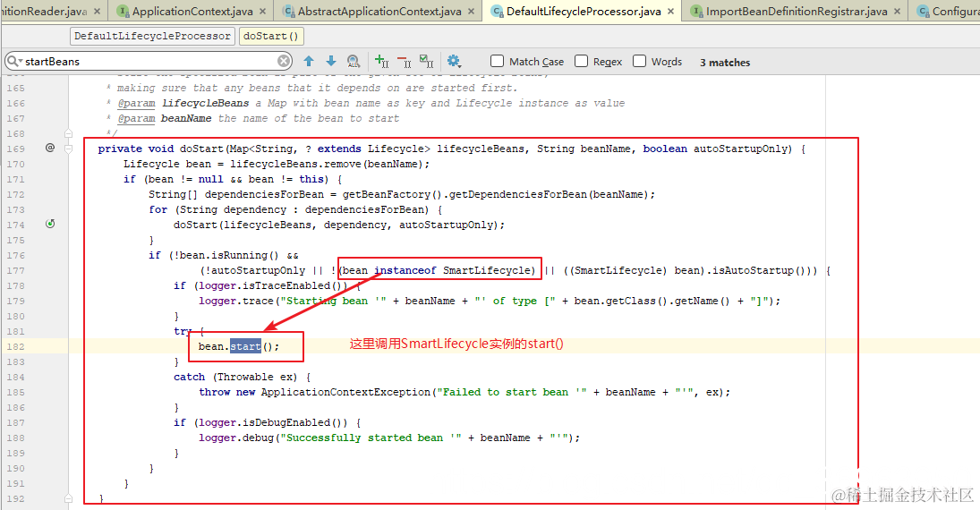Click ApplicationContextException on line 185
This screenshot has height=510, width=980.
[345, 393]
